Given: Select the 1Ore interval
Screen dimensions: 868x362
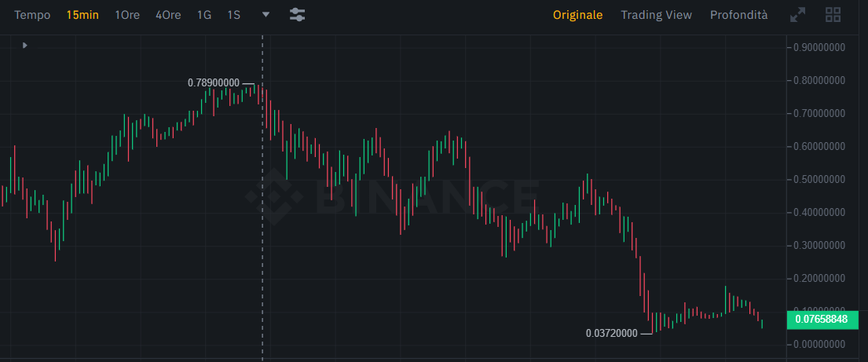Looking at the screenshot, I should [127, 15].
